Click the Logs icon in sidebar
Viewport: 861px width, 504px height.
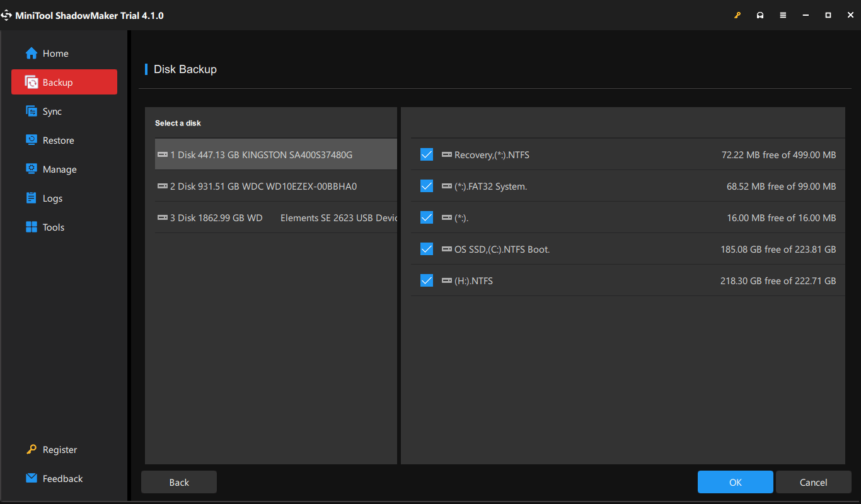pos(32,198)
